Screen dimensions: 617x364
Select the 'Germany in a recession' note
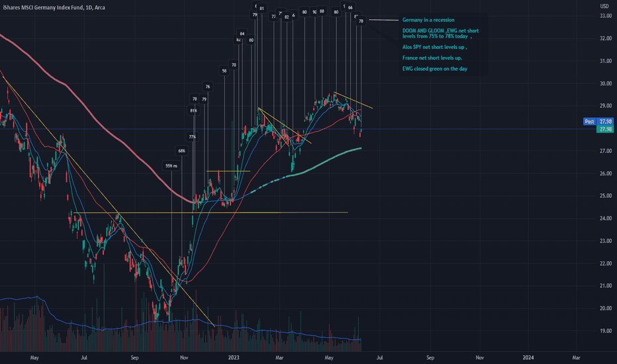tap(428, 20)
